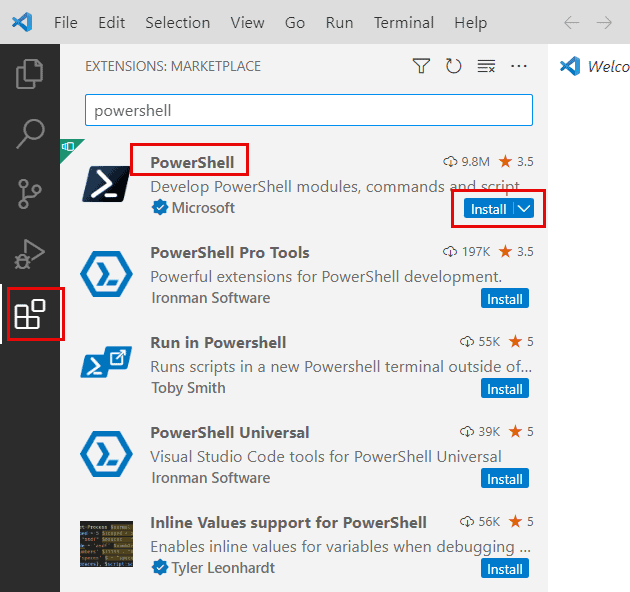
Task: Click the extensions search box with powershell
Action: click(309, 110)
